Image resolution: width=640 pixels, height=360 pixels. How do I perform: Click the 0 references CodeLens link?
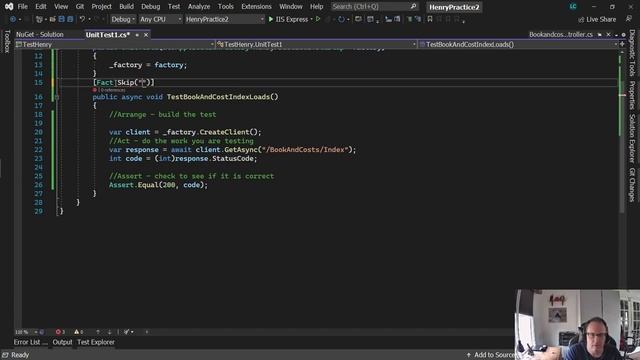pyautogui.click(x=112, y=90)
